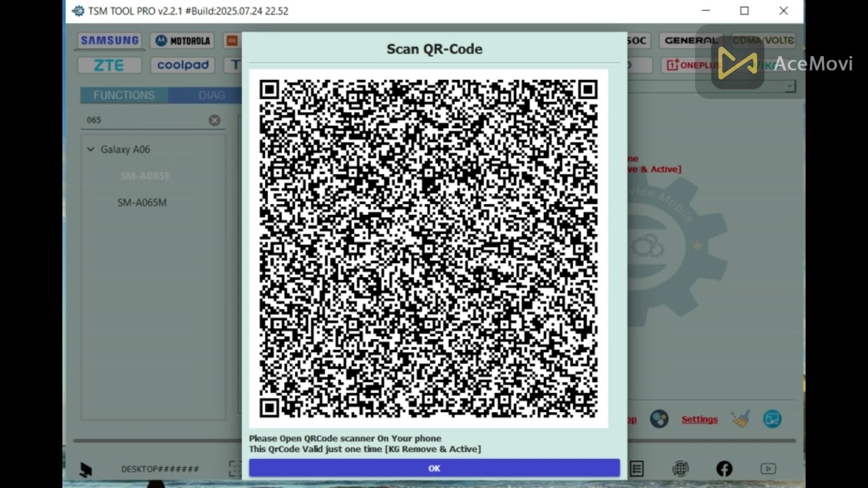Collapse the Galaxy A06 tree node
The image size is (868, 488).
pyautogui.click(x=90, y=149)
